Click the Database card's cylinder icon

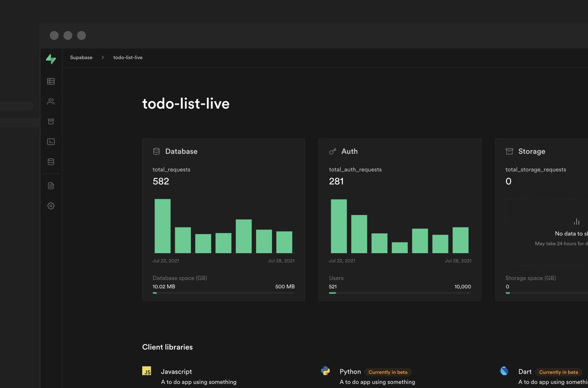point(156,151)
